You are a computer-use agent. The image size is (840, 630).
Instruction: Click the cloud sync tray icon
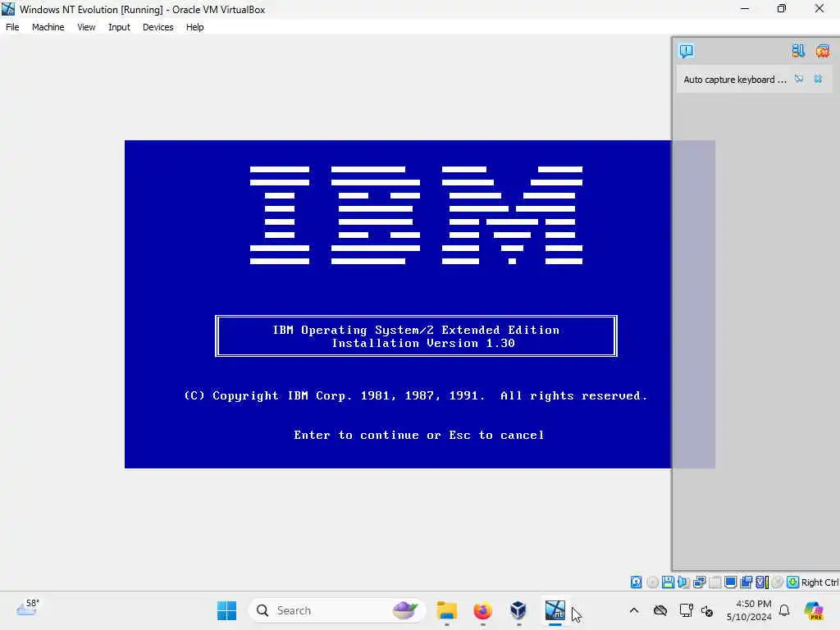pyautogui.click(x=660, y=610)
